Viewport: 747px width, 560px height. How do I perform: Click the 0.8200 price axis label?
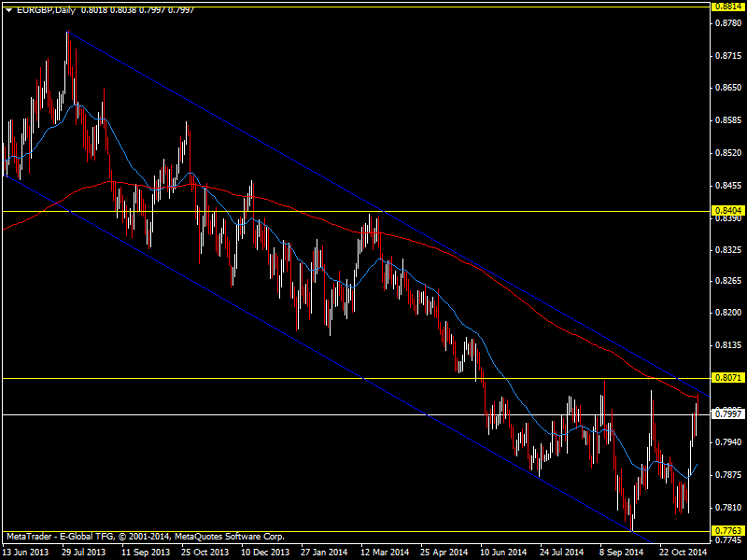[729, 313]
